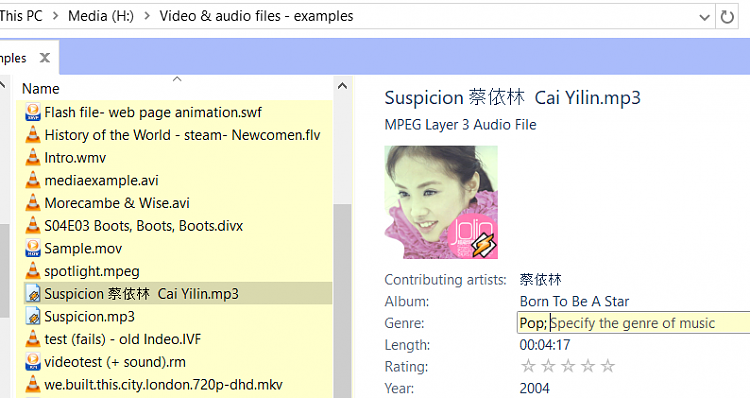Select we.built.this.city.london.720p-dhd.mkv file name
This screenshot has width=750, height=398.
[164, 385]
